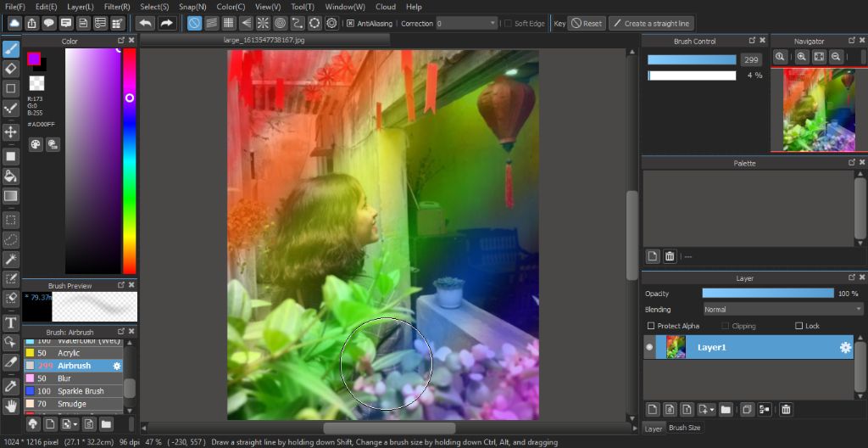Select Sparkle Brush in list
This screenshot has width=868, height=448.
coord(73,391)
